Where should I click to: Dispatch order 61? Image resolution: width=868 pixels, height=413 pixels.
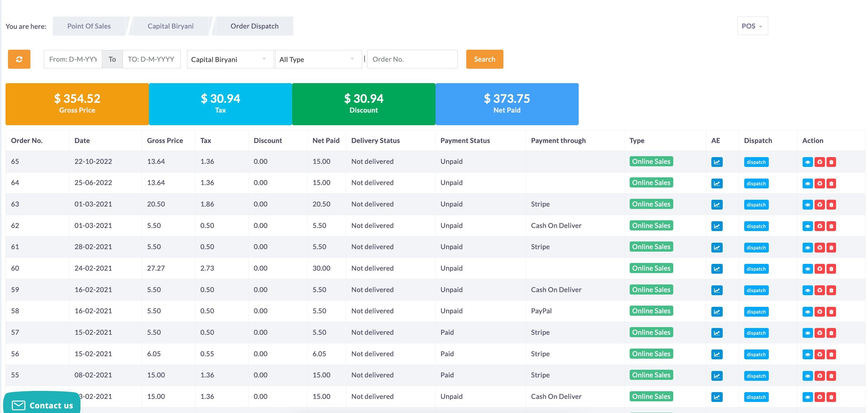pyautogui.click(x=756, y=248)
